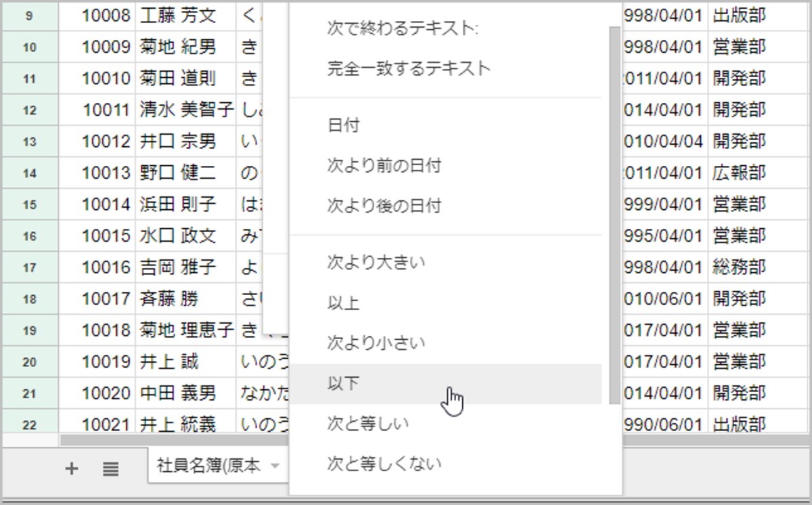The width and height of the screenshot is (812, 505).
Task: Select the 次より前の日付 condition
Action: click(x=445, y=165)
